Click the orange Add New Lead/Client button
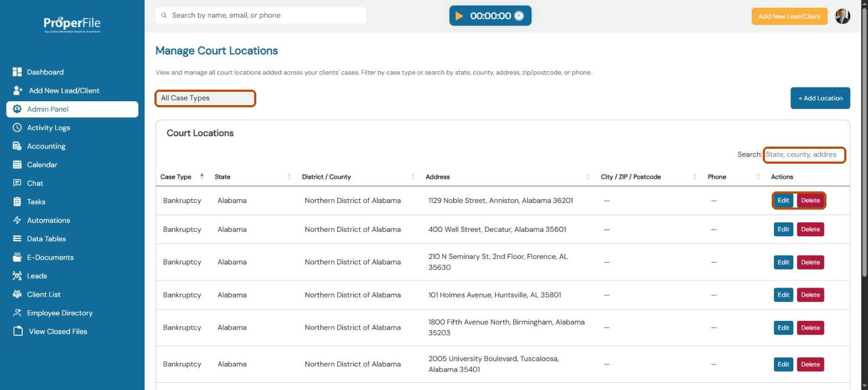The width and height of the screenshot is (868, 390). [789, 16]
